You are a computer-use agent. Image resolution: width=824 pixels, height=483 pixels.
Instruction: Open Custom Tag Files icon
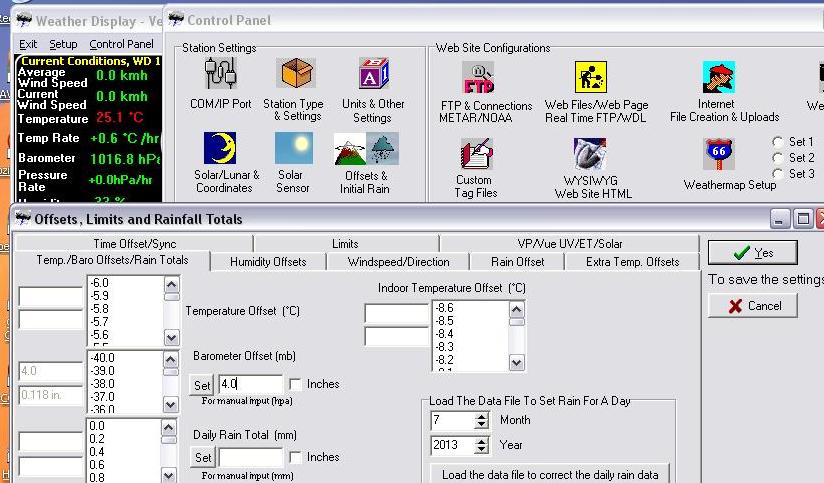(x=475, y=155)
